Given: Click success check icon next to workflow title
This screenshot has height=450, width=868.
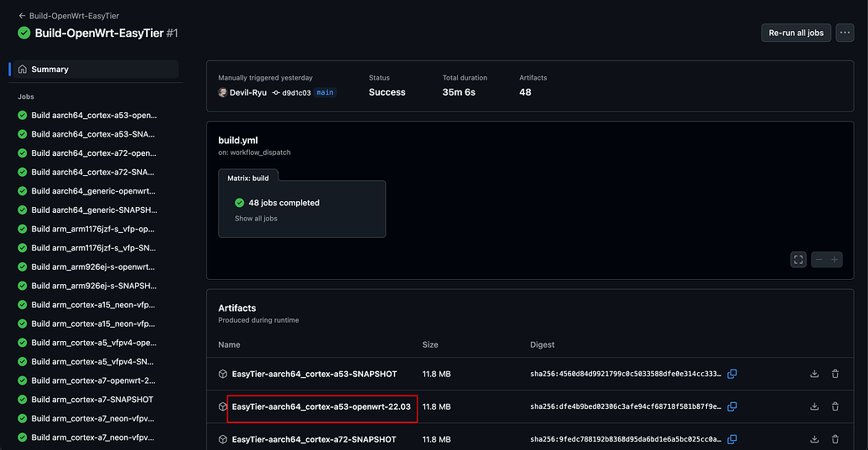Looking at the screenshot, I should [23, 34].
